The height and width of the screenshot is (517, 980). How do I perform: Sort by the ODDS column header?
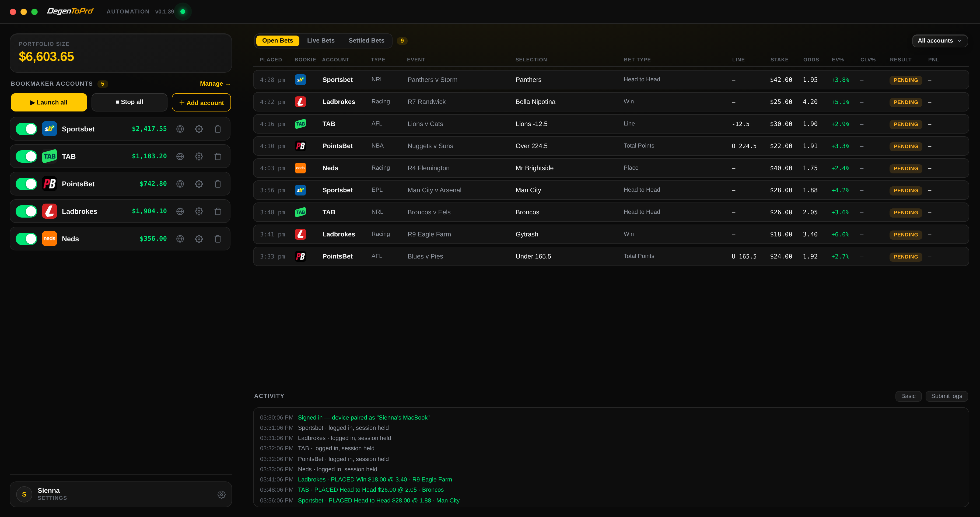pyautogui.click(x=811, y=60)
